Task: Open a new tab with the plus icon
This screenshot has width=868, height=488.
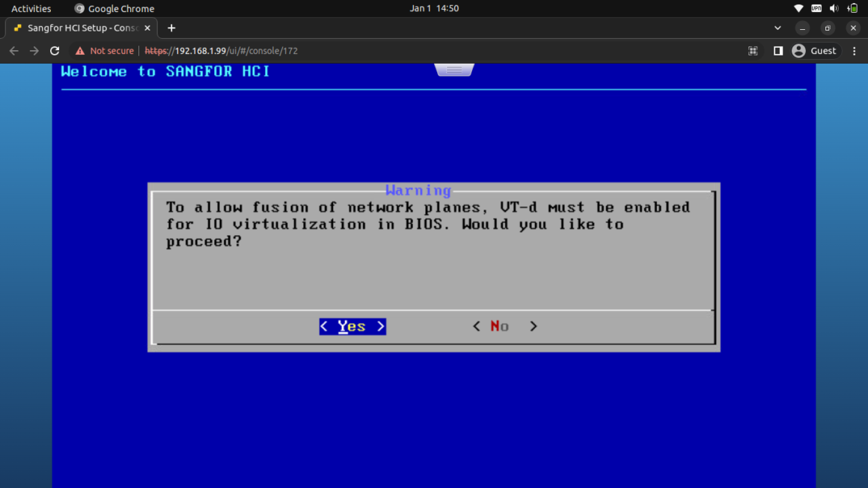Action: (171, 28)
